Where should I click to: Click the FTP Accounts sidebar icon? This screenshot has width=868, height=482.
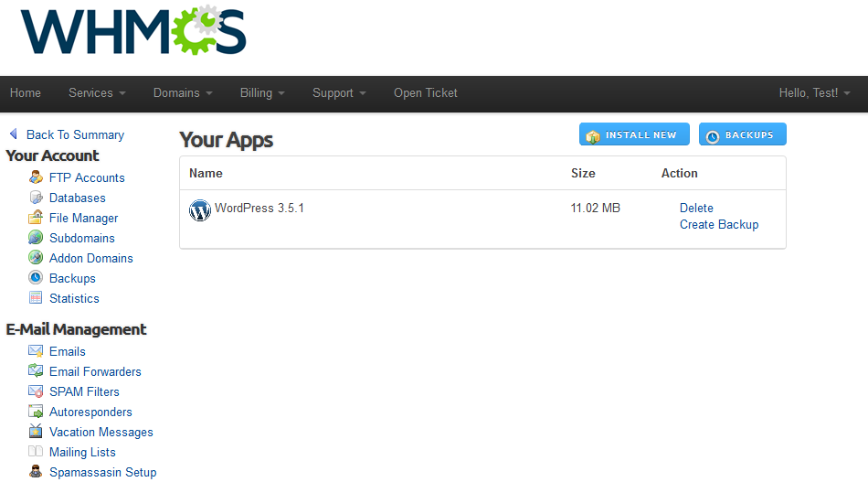(x=36, y=177)
